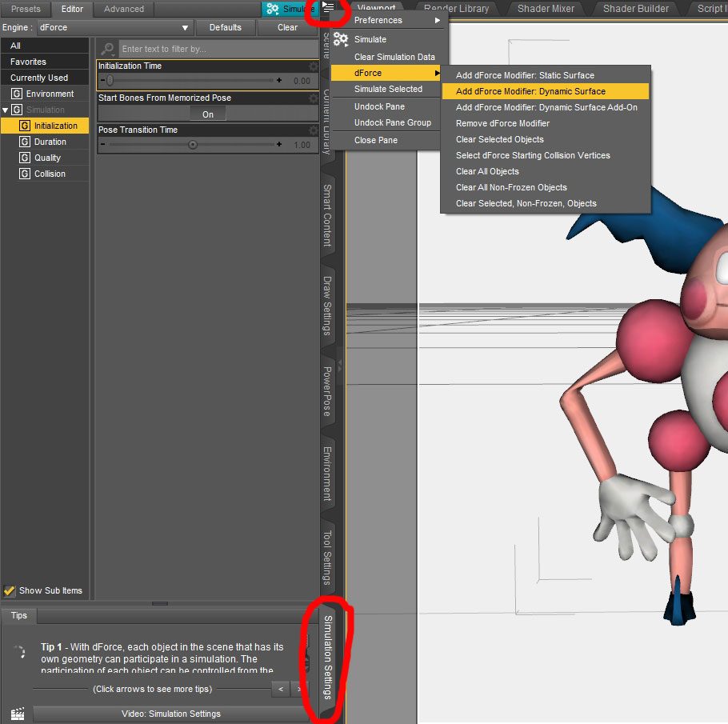The height and width of the screenshot is (724, 728).
Task: Click Start Bones From Memorized Pose gear icon
Action: (x=314, y=98)
